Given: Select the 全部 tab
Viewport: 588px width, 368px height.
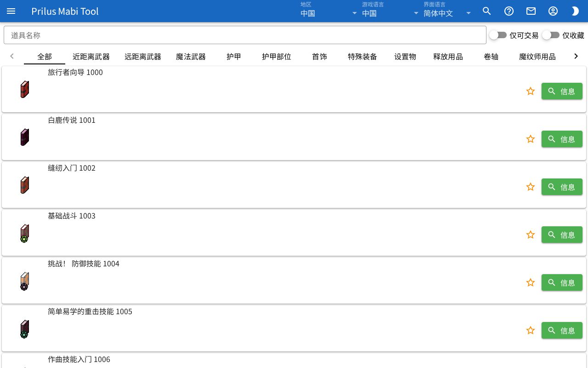Looking at the screenshot, I should click(x=45, y=57).
